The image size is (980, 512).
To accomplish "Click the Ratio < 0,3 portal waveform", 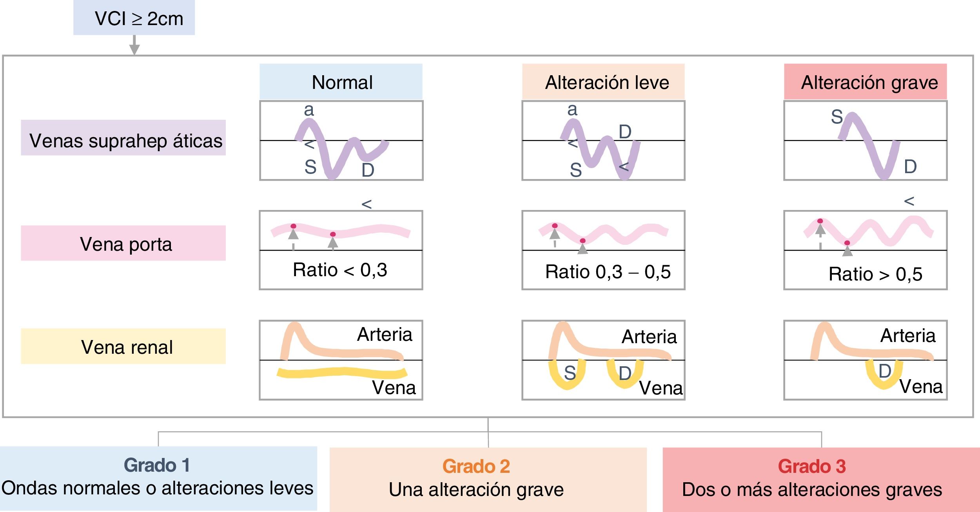I will click(x=341, y=250).
